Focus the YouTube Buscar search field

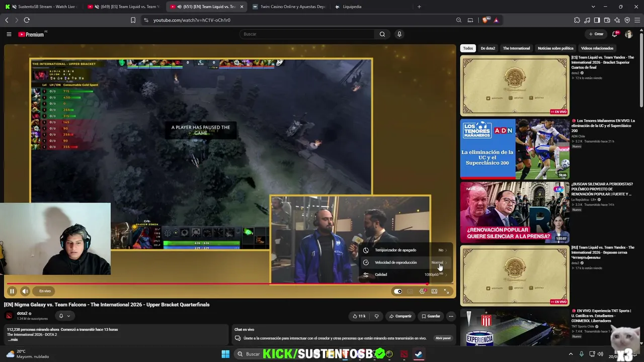(x=307, y=34)
